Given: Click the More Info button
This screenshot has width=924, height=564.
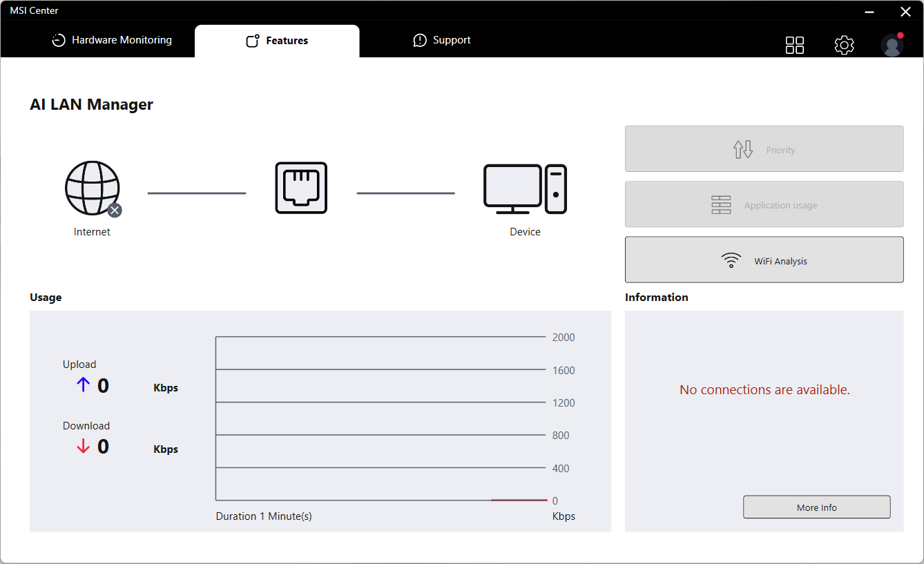Looking at the screenshot, I should (816, 507).
